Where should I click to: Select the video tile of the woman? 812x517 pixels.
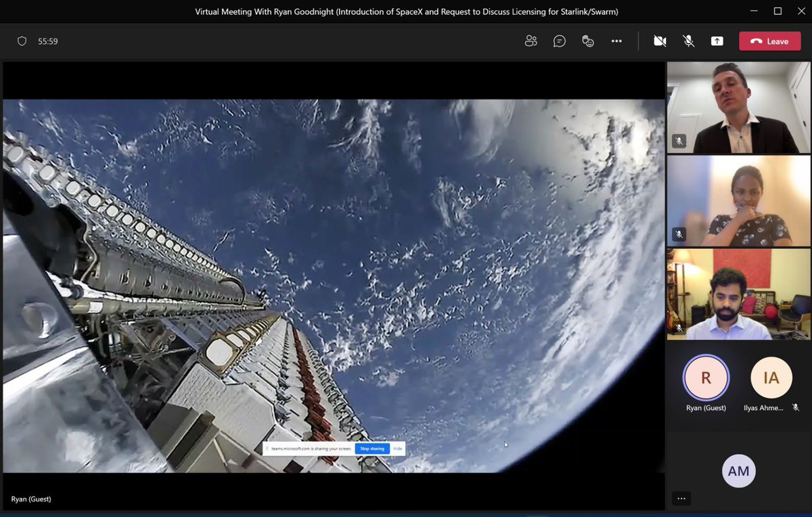738,201
